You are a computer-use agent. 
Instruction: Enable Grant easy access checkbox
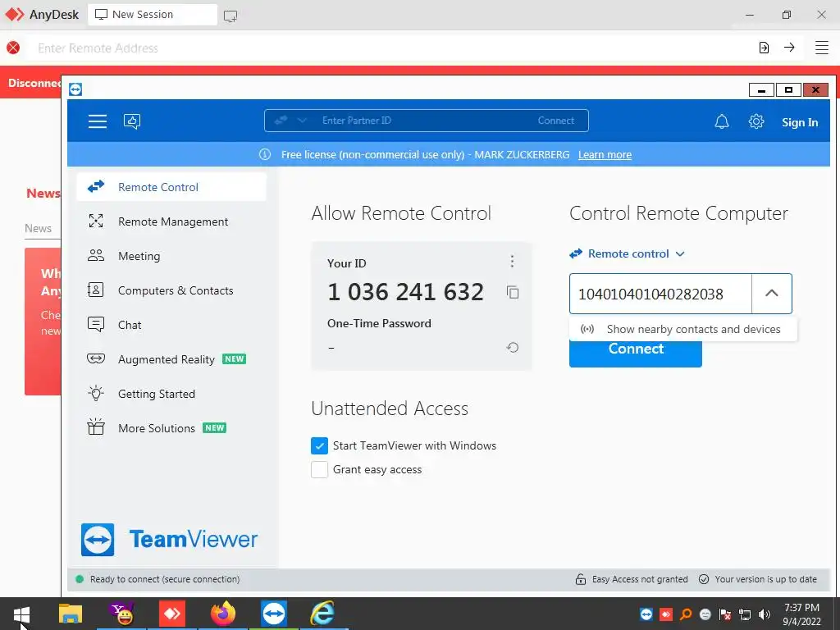pyautogui.click(x=319, y=470)
